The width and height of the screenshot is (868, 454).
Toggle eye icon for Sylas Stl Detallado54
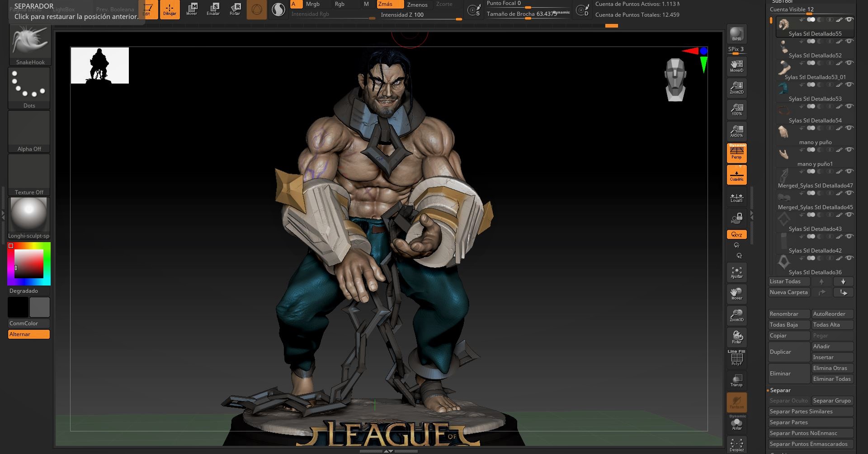849,106
